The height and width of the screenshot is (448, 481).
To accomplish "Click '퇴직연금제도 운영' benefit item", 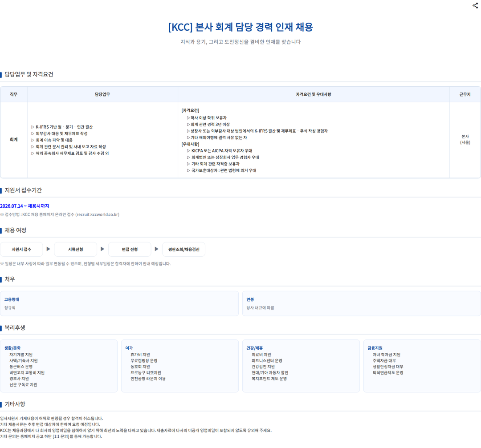I will coord(388,373).
